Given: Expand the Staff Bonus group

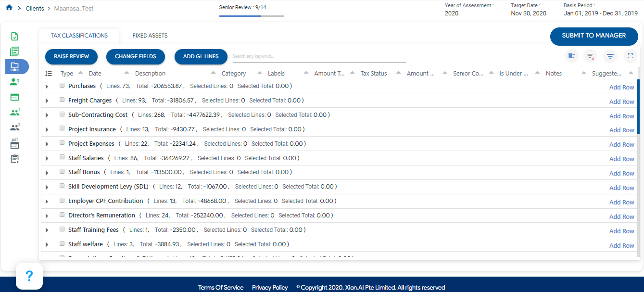Looking at the screenshot, I should pyautogui.click(x=47, y=173).
